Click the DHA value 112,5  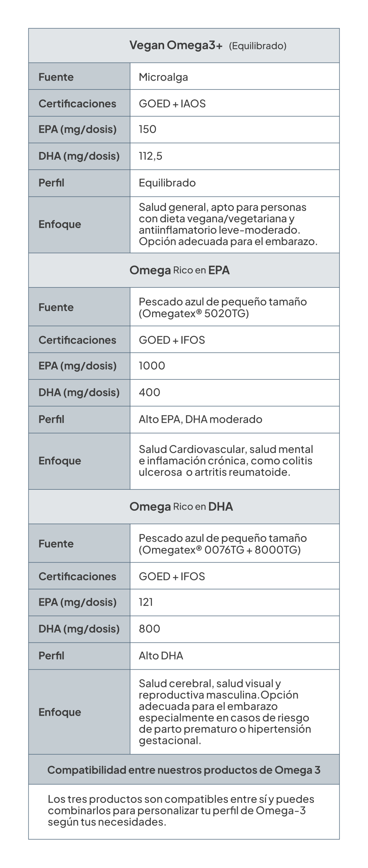(x=151, y=156)
